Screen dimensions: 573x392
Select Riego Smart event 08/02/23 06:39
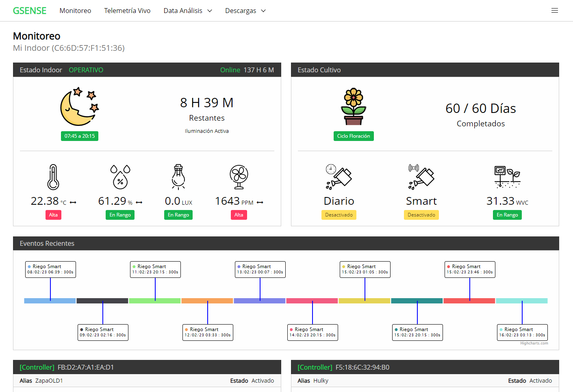click(50, 269)
